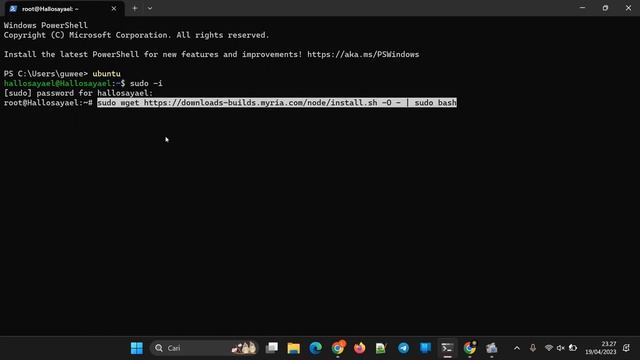Open File Explorer from the taskbar
Screen dimensions: 640x360
(x=293, y=348)
